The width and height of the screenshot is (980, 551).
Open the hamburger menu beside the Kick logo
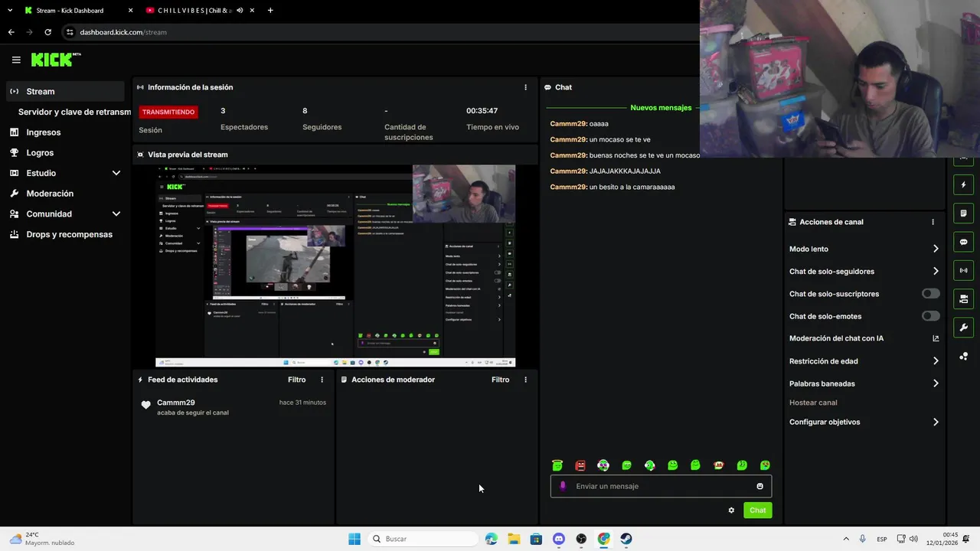pos(16,60)
